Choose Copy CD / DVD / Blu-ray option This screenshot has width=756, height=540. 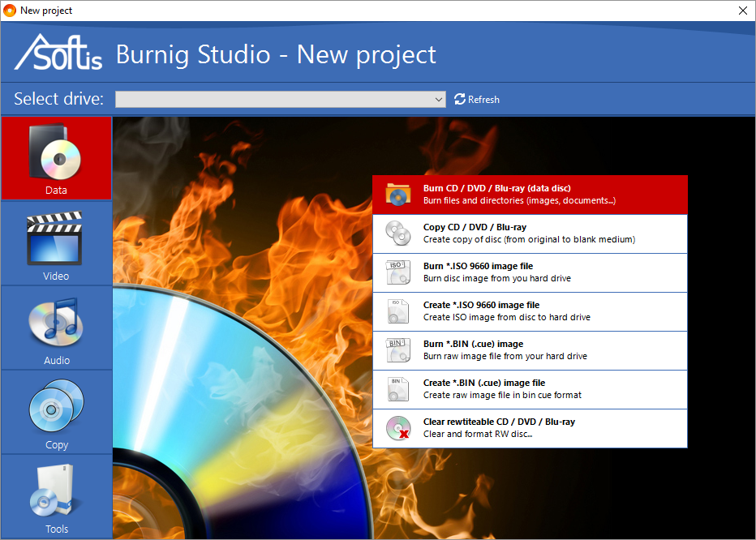[530, 233]
